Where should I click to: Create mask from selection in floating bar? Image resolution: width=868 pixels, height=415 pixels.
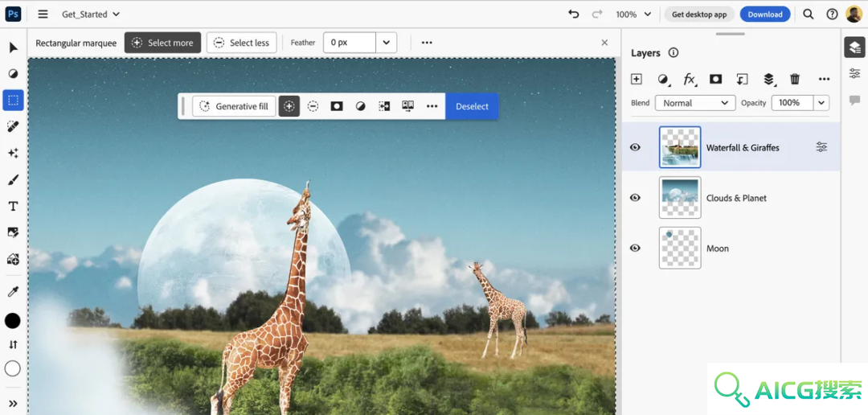pos(337,106)
